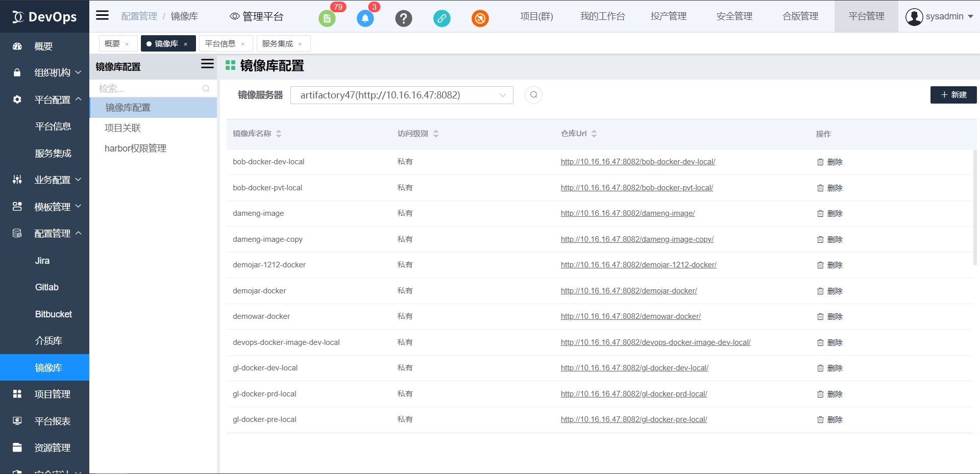Delete the bob-docker-dev-local repository
This screenshot has width=980, height=474.
pos(829,162)
